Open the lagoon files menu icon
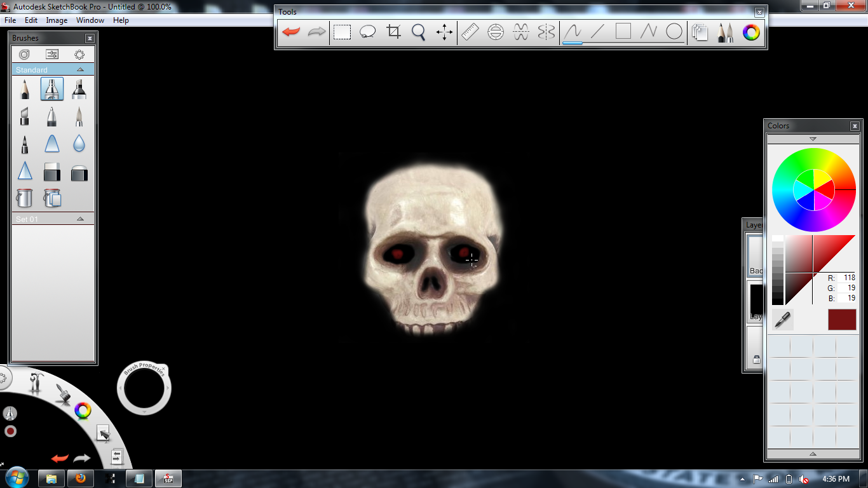Image resolution: width=868 pixels, height=488 pixels. coord(117,457)
